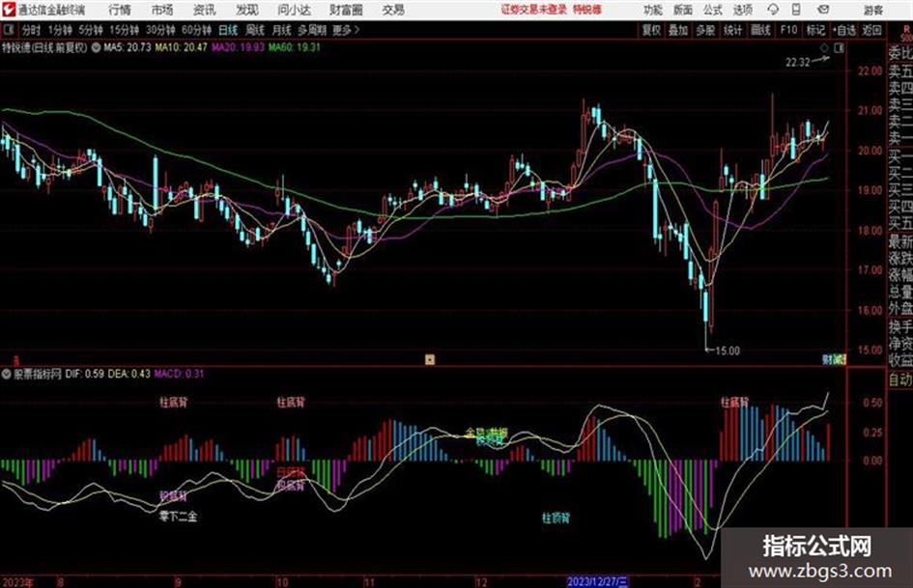The height and width of the screenshot is (588, 913).
Task: Click the MA5: 20.73 value label
Action: (127, 47)
